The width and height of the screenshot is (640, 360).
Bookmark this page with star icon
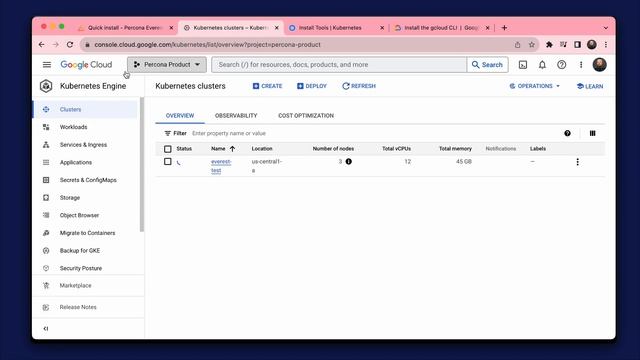click(531, 45)
